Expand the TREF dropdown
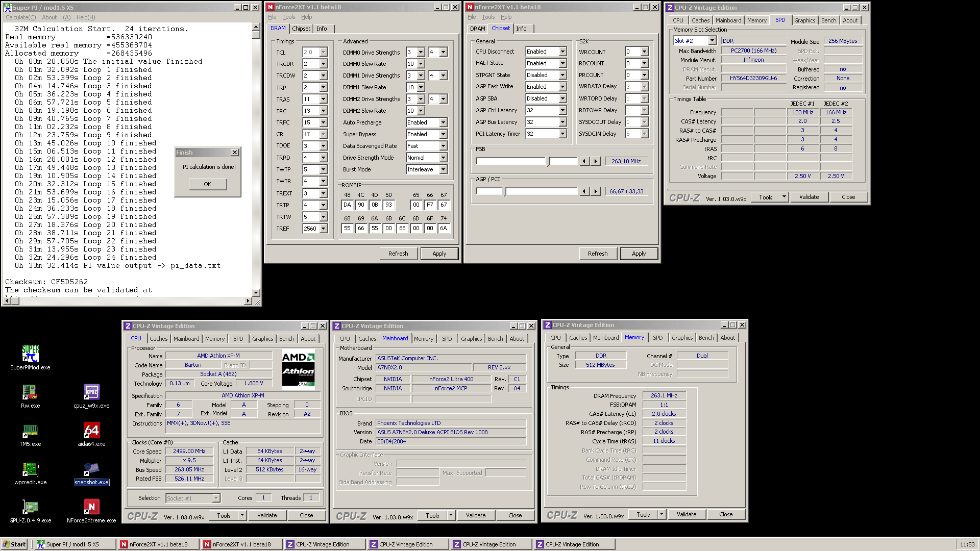The height and width of the screenshot is (551, 980). click(x=323, y=229)
